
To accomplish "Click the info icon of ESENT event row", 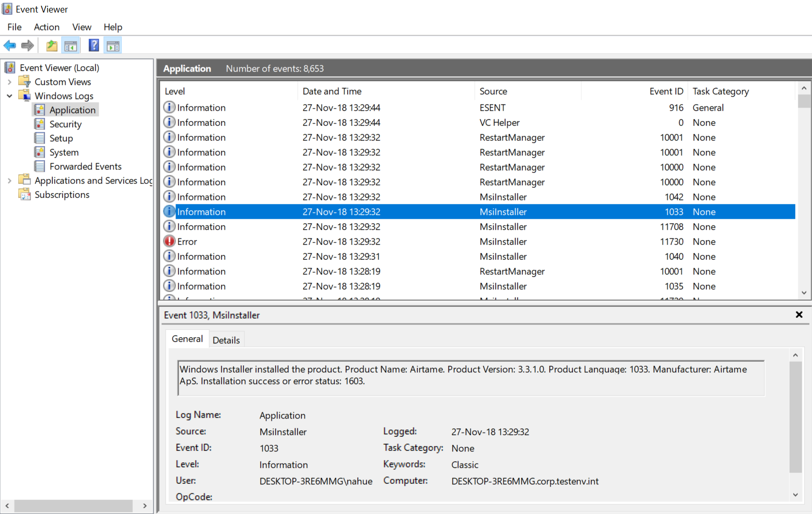I will coord(169,107).
